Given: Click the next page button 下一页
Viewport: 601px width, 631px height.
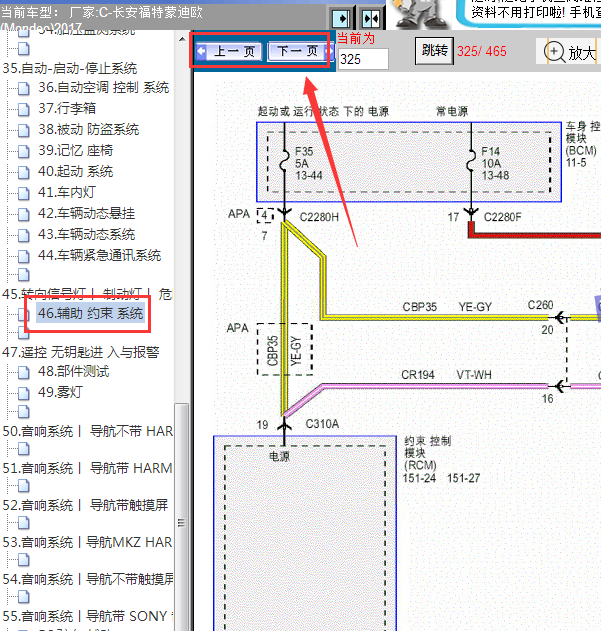Looking at the screenshot, I should click(x=300, y=52).
